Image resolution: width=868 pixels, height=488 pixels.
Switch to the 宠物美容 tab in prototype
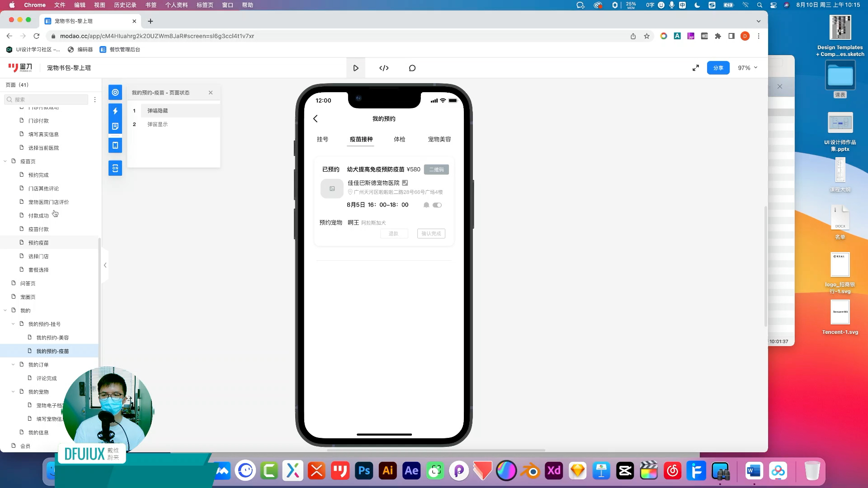coord(439,140)
